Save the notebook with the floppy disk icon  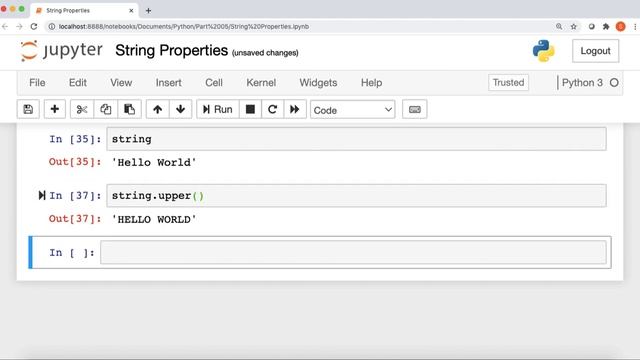click(28, 109)
